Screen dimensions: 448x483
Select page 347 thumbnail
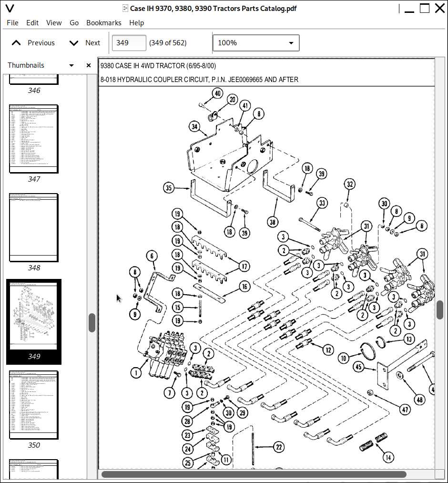34,144
